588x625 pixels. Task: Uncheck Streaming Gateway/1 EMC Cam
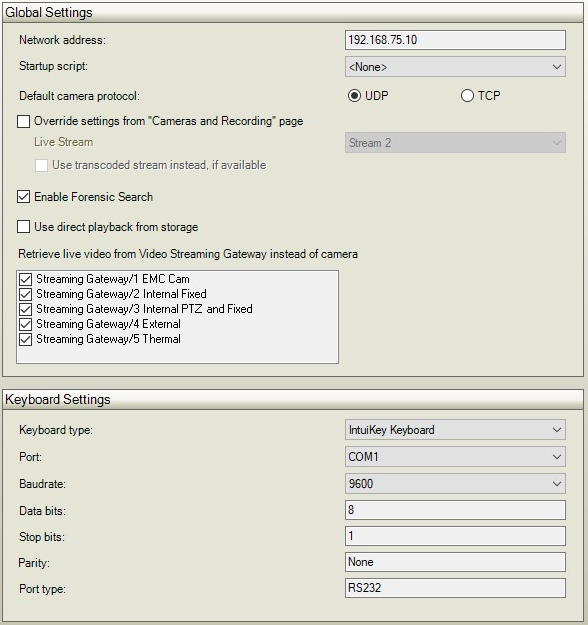click(x=26, y=279)
